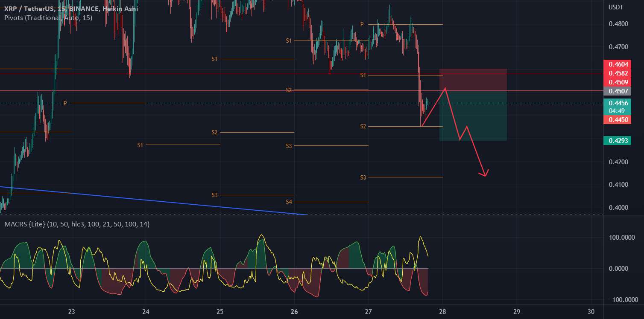Select the Pivots (Traditional, Auto, 15) legend
The width and height of the screenshot is (644, 319).
(48, 17)
